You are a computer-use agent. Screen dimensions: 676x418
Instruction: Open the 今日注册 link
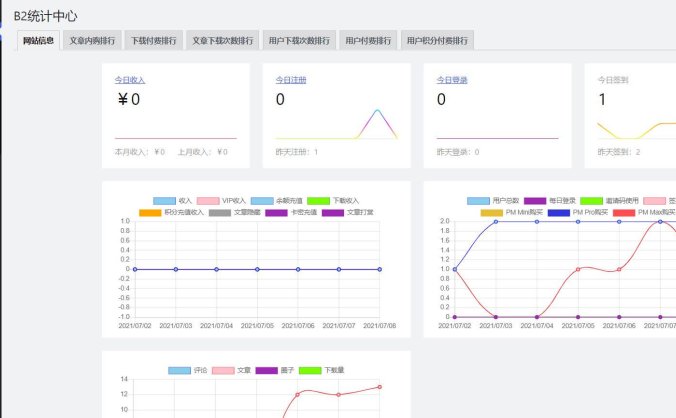tap(291, 79)
